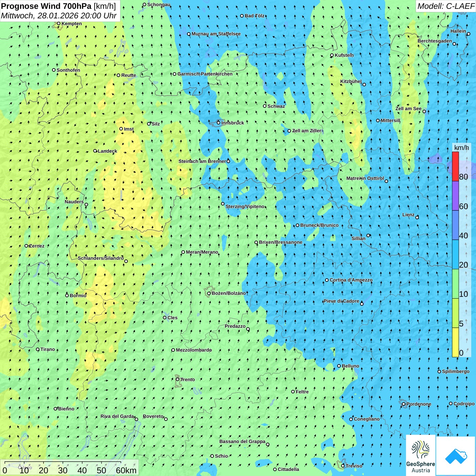Click the Sillian label

(x=358, y=238)
